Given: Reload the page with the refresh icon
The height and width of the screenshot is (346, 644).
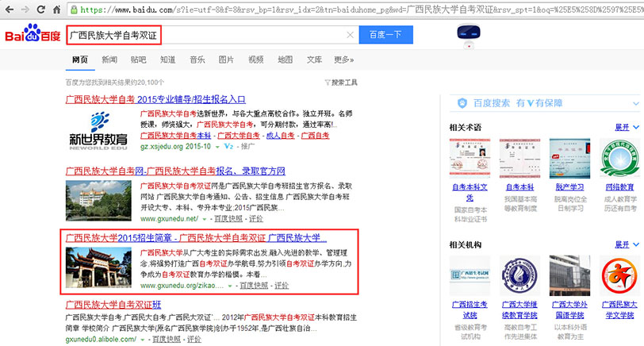Looking at the screenshot, I should click(40, 9).
